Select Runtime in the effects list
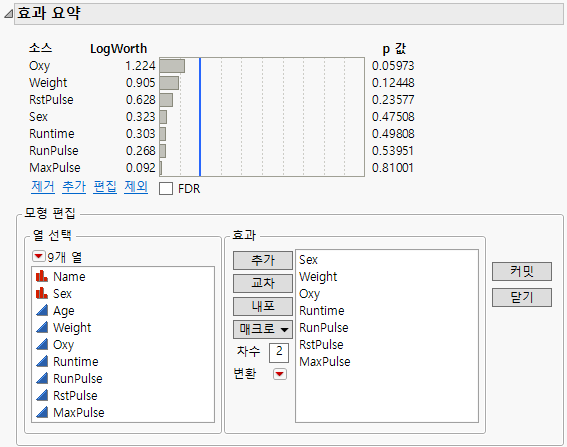This screenshot has width=567, height=447. (x=322, y=311)
